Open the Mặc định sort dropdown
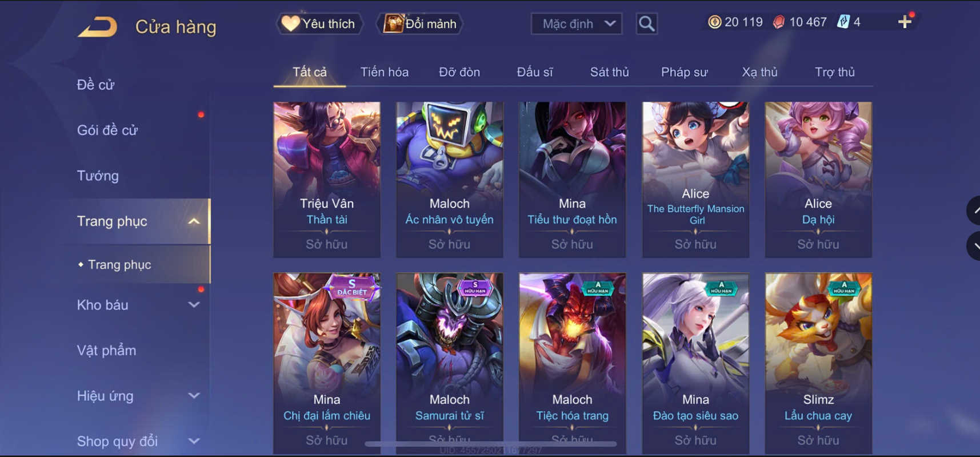 point(577,24)
